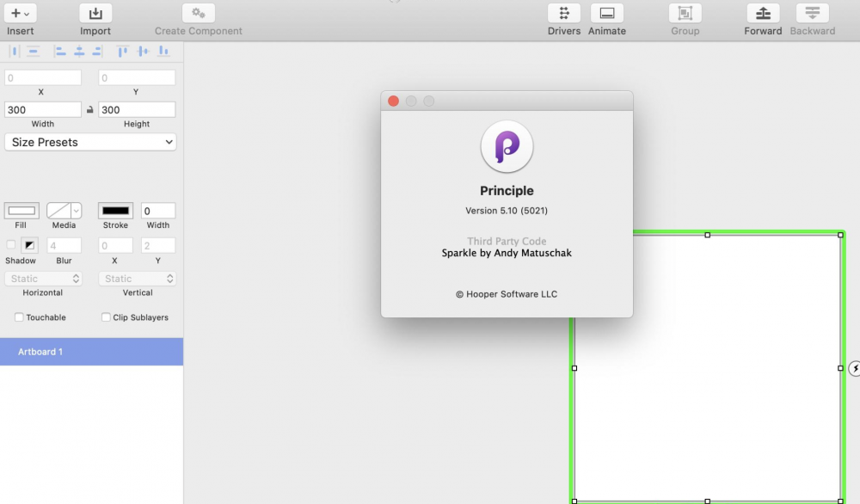The width and height of the screenshot is (860, 504).
Task: Click the Stroke Width field
Action: (x=158, y=211)
